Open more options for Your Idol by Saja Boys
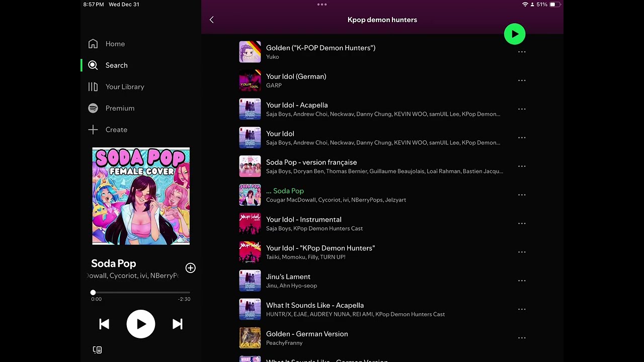 point(522,138)
